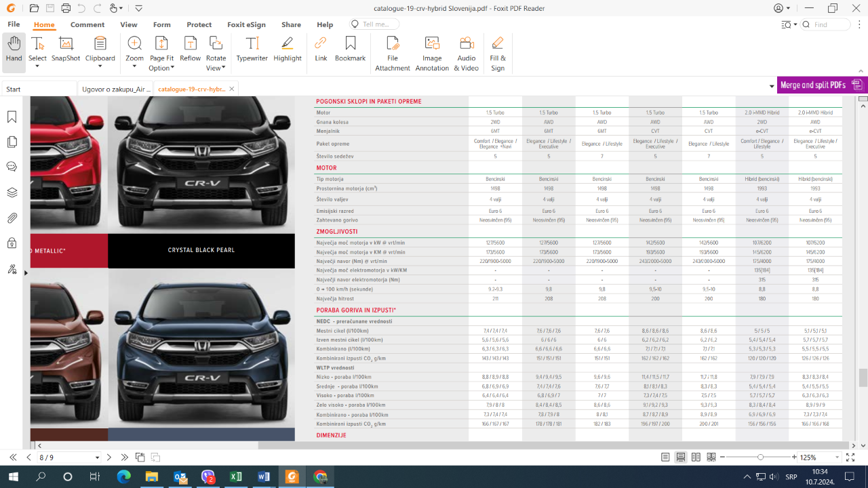Click the Fill & Sign icon
The image size is (868, 488).
click(498, 54)
